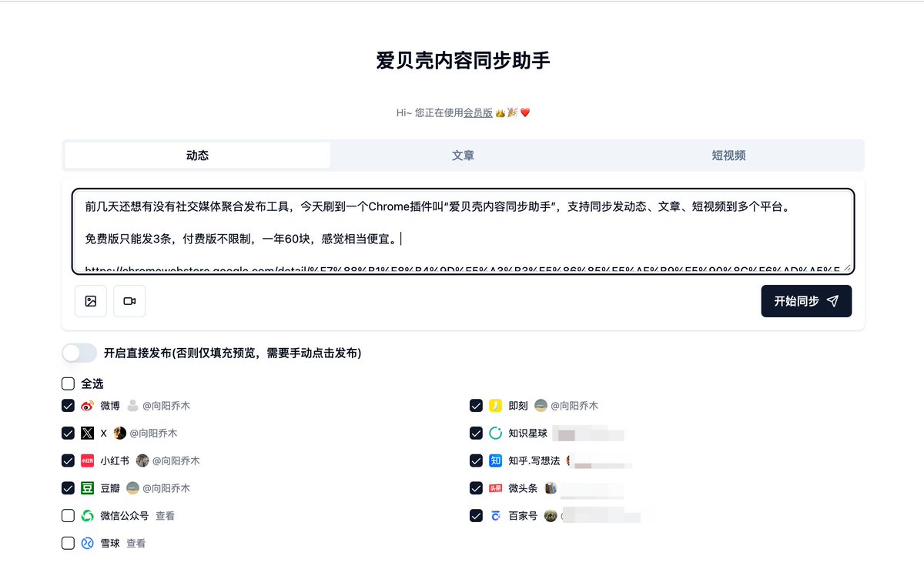Switch to the 动态 tab
Image resolution: width=924 pixels, height=586 pixels.
198,156
